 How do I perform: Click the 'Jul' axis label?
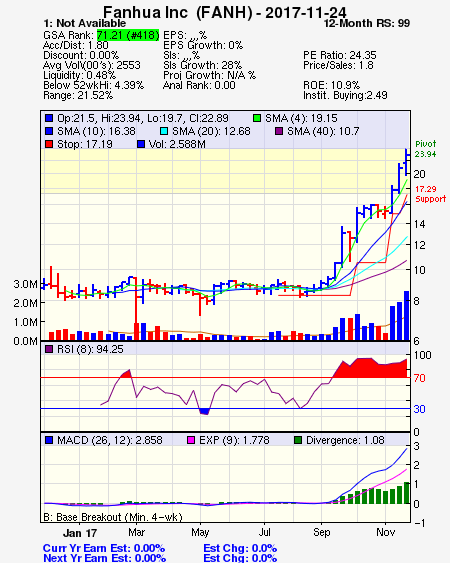click(x=264, y=532)
